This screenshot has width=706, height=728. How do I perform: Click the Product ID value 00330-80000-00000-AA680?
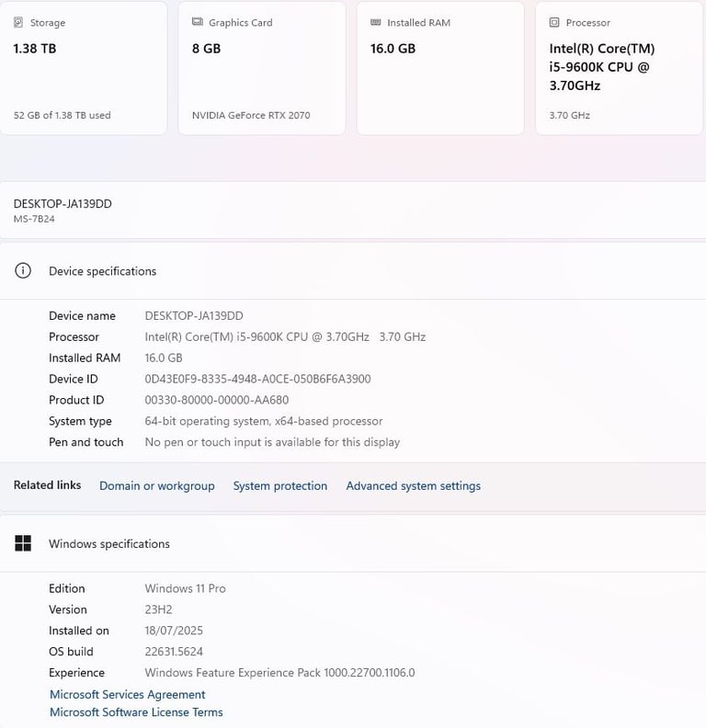click(216, 400)
